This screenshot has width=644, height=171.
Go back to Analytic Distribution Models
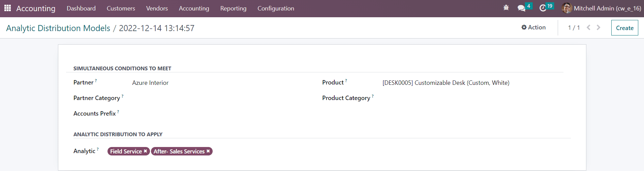pos(58,28)
